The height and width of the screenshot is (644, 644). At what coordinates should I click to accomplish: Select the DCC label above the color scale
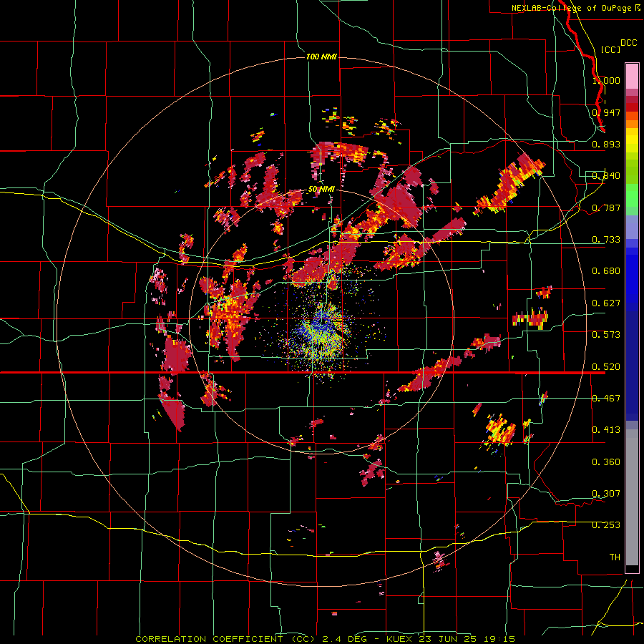coord(628,43)
